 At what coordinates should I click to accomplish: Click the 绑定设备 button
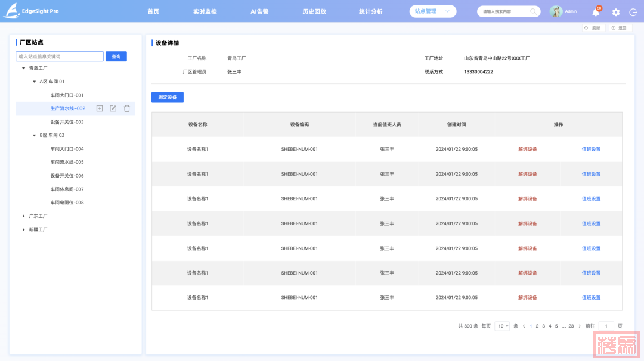coord(168,97)
